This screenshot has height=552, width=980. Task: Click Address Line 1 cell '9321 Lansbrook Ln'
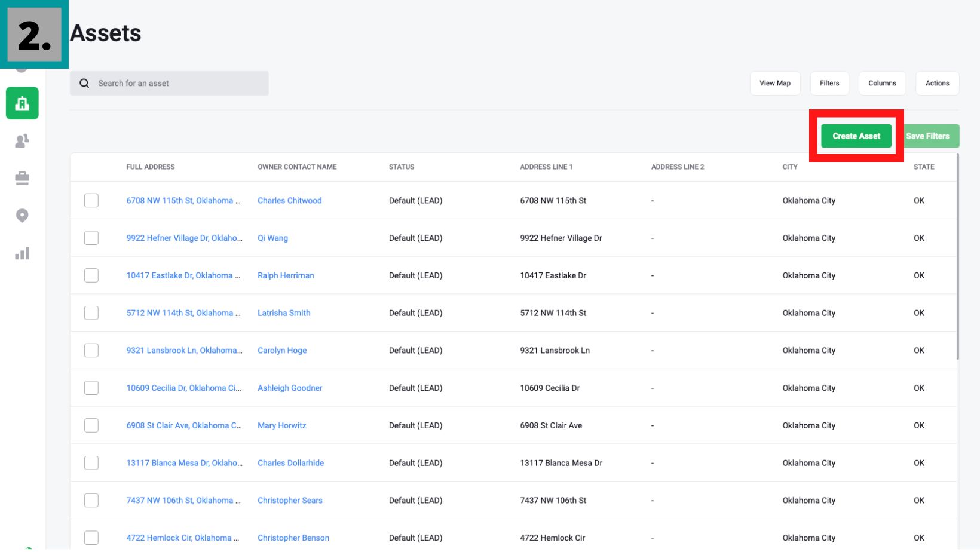[555, 351]
